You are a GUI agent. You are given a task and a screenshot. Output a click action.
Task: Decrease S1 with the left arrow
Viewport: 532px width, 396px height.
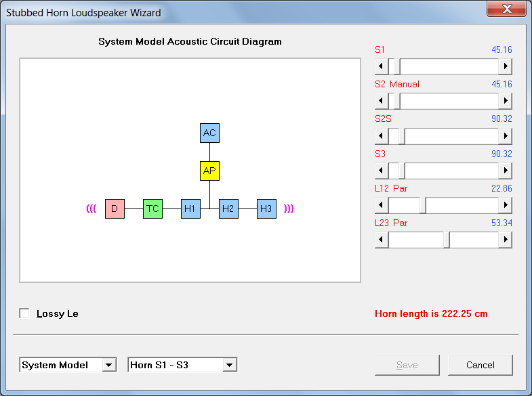382,66
